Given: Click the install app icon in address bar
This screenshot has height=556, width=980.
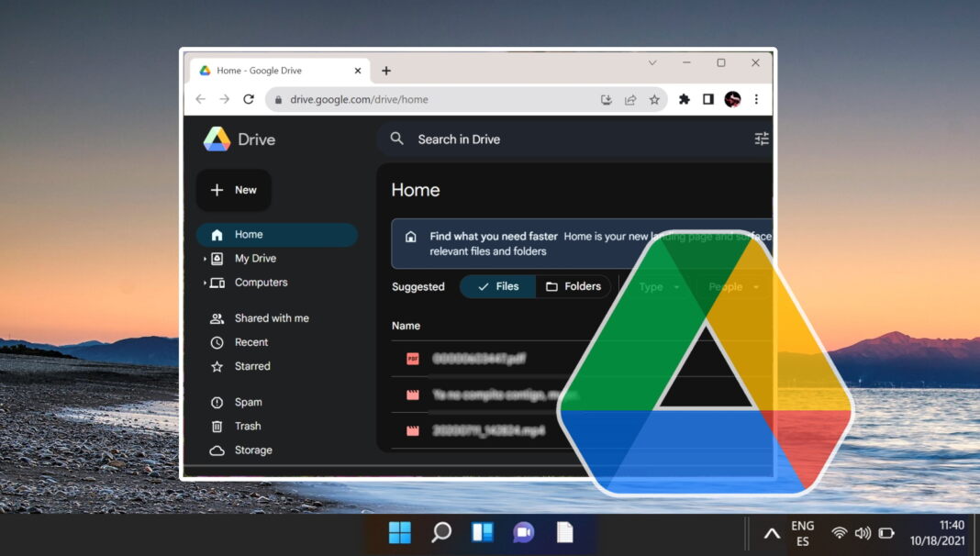Looking at the screenshot, I should tap(607, 99).
